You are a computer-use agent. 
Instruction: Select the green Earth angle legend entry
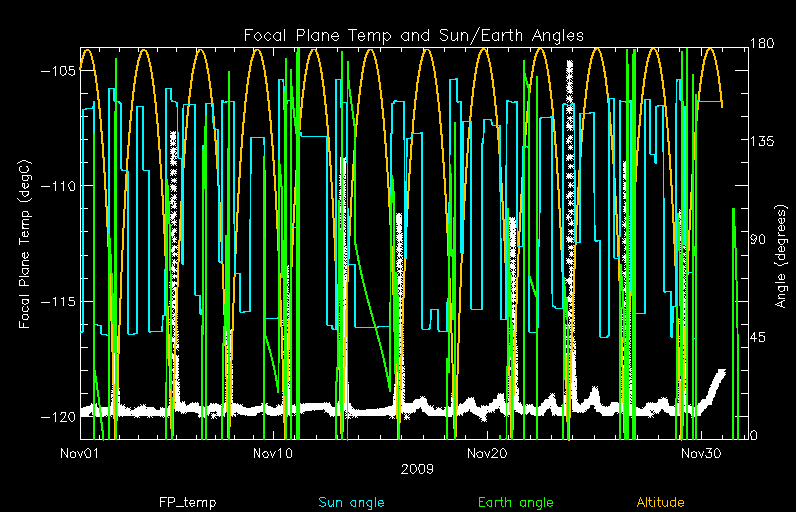point(515,502)
